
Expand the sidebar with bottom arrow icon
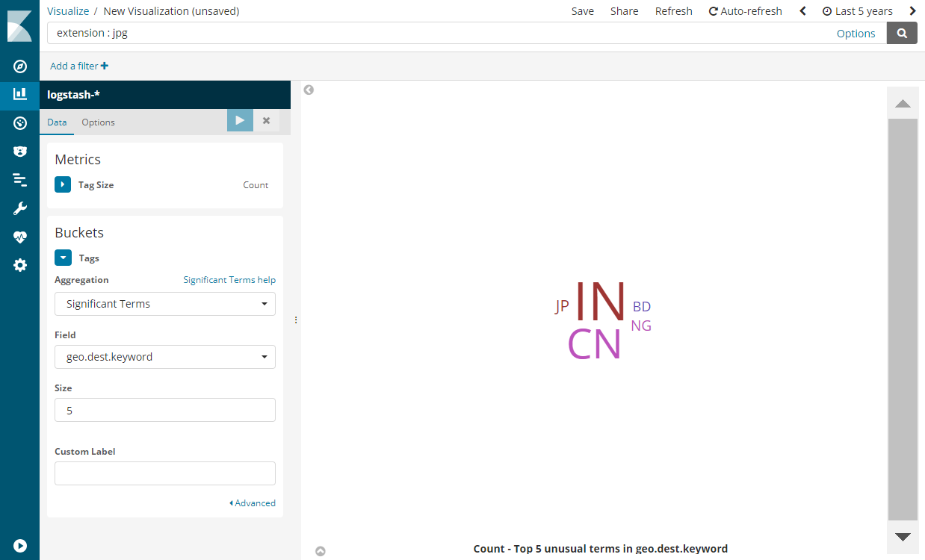point(20,546)
